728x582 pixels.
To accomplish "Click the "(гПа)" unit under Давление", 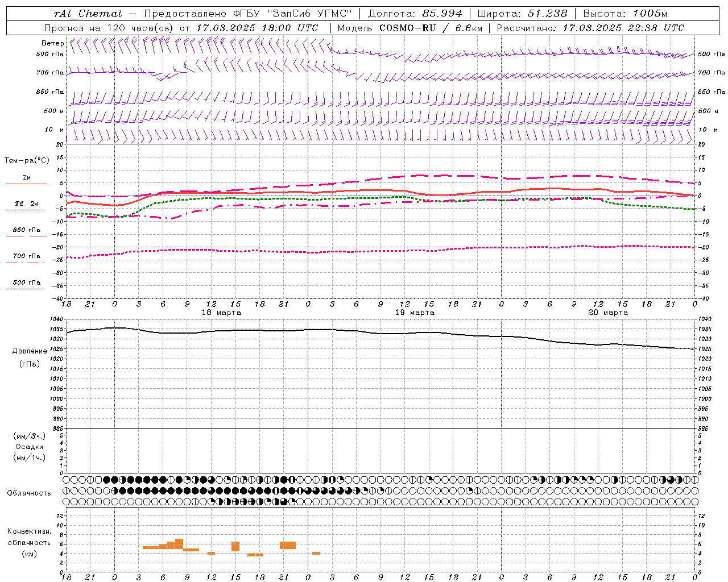I will click(x=30, y=364).
